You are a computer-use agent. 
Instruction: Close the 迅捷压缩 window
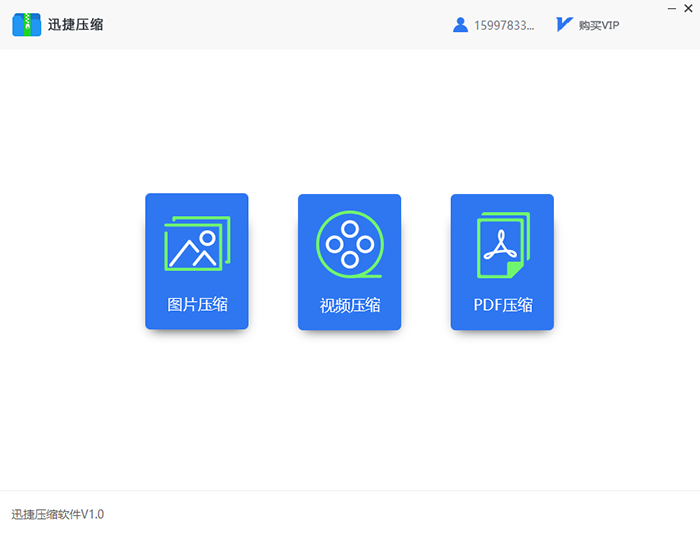(688, 8)
